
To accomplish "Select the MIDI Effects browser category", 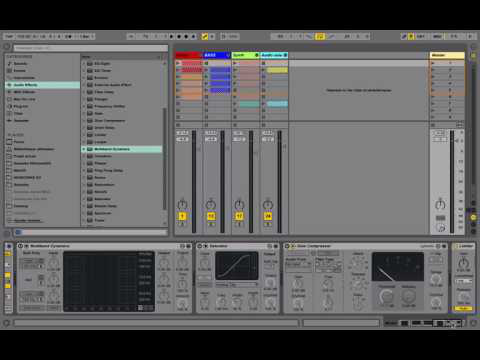I will 24,92.
